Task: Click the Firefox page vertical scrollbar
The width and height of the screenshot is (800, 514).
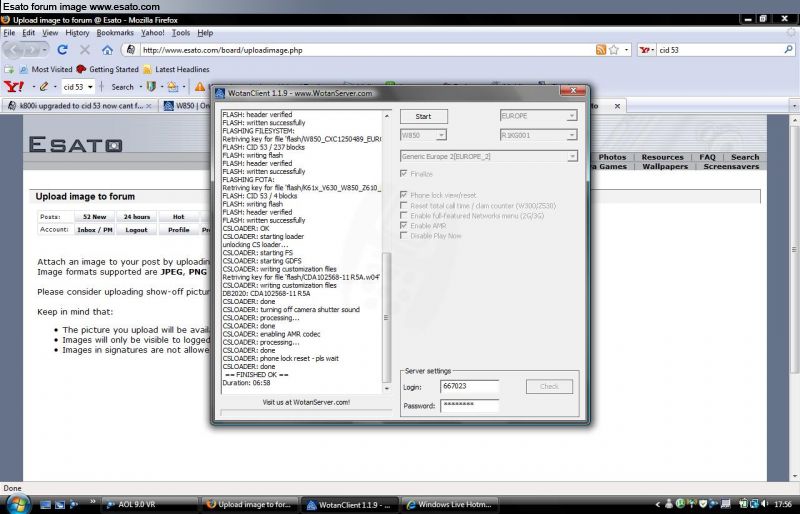Action: 794,297
